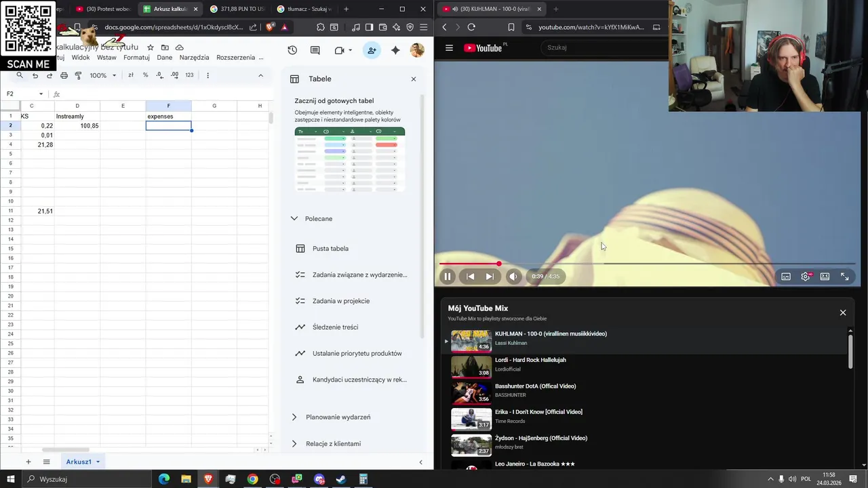Play Basshunter DotA from the mix
Image resolution: width=868 pixels, height=488 pixels.
click(646, 393)
